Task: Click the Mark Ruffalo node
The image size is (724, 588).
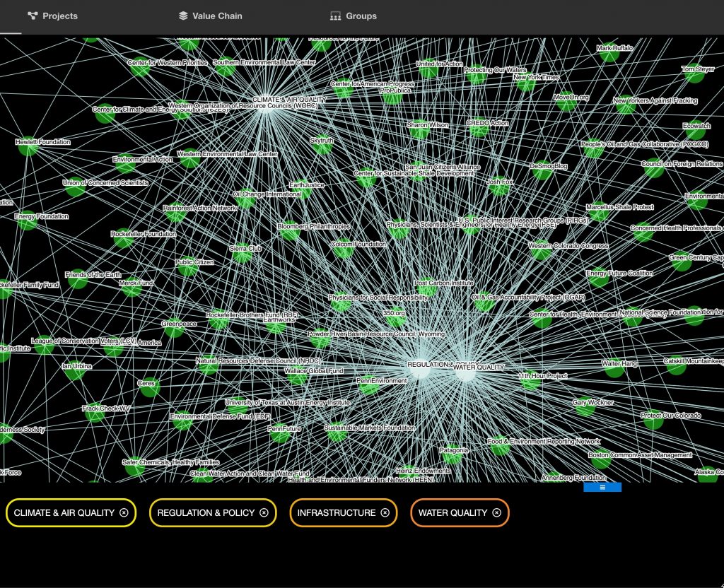Action: click(x=609, y=52)
